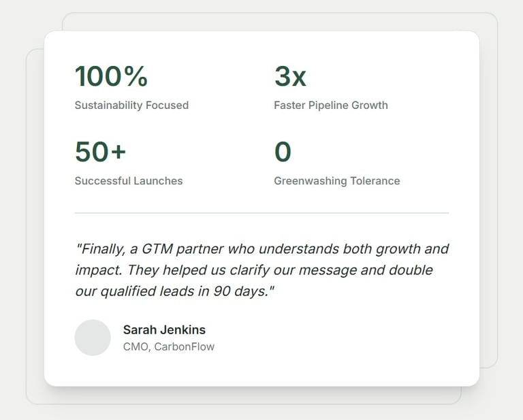Select the Sustainability Focused label
523x420 pixels.
[x=131, y=106]
